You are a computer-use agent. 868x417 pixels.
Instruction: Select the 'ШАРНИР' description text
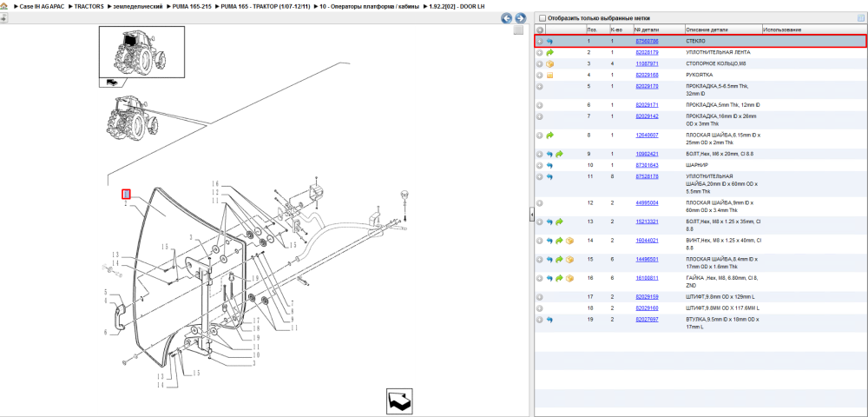pyautogui.click(x=696, y=165)
